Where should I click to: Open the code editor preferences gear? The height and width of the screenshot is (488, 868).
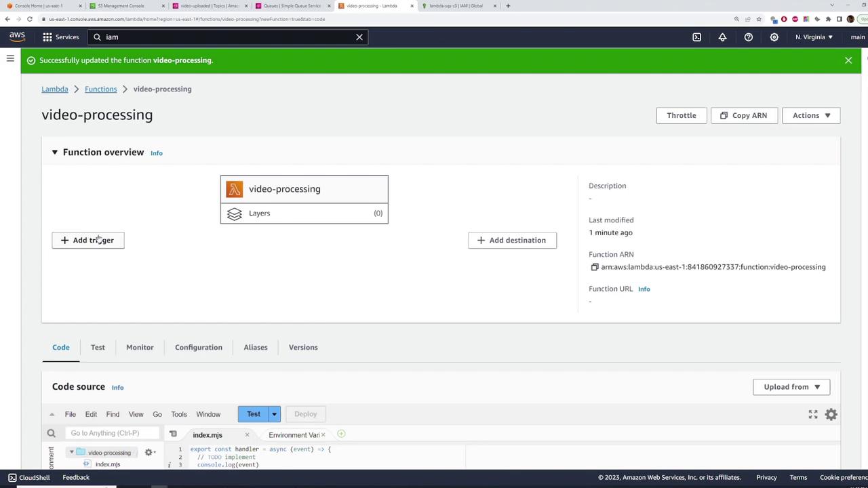[831, 414]
